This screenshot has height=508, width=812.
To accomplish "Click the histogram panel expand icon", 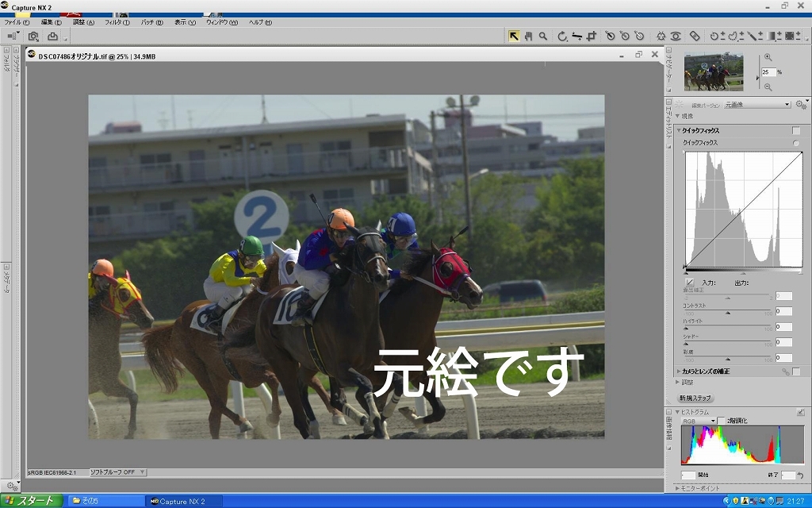I will pyautogui.click(x=800, y=412).
